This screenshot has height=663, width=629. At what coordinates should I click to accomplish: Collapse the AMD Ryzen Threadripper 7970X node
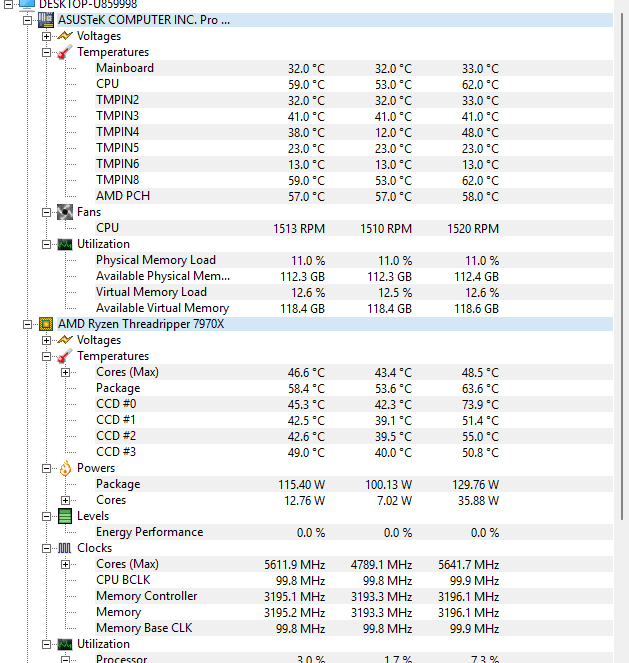[x=27, y=324]
